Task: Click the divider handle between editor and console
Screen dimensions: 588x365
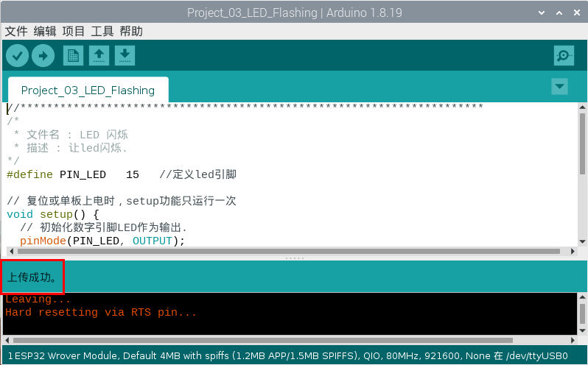Action: coord(294,258)
